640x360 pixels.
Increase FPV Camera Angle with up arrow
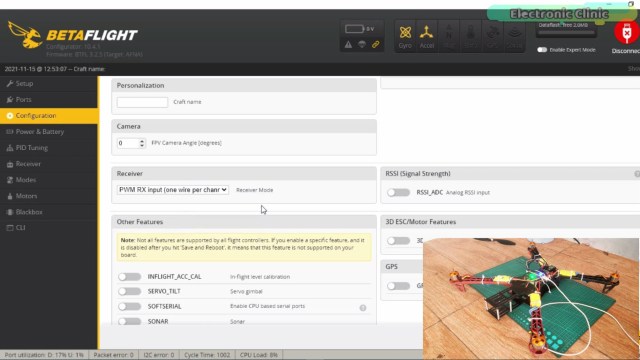pos(142,141)
